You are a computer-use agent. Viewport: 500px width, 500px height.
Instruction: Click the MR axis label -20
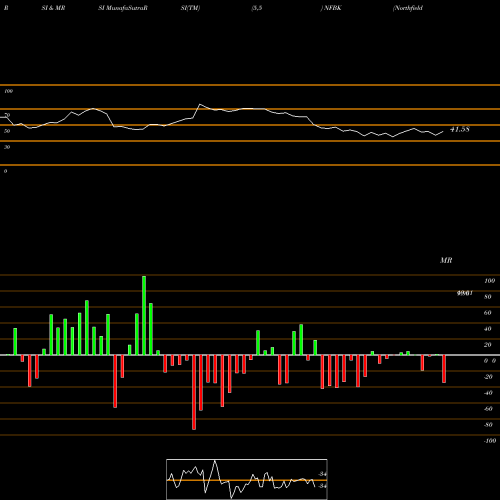(x=488, y=377)
